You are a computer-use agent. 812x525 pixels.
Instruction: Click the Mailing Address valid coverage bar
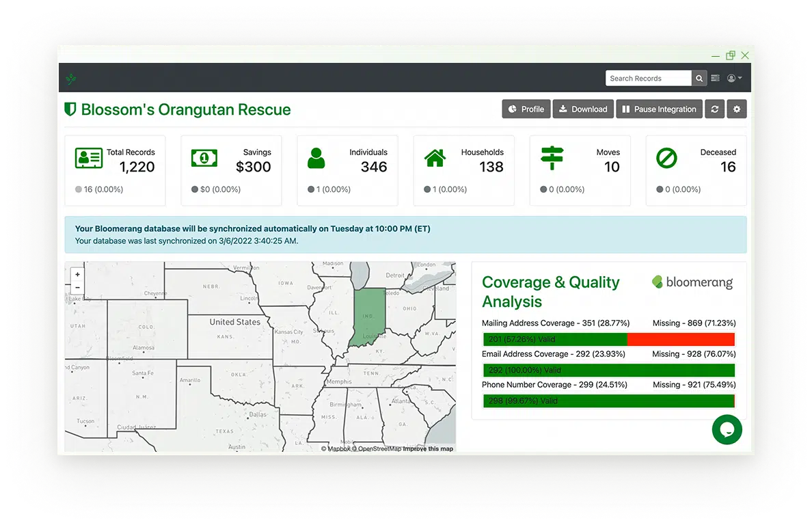(x=554, y=339)
